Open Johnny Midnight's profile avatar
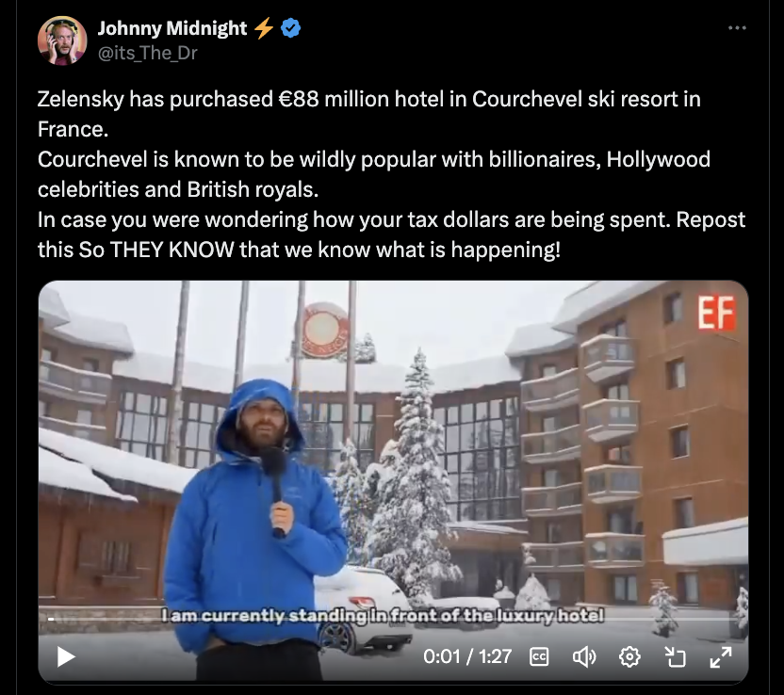 point(62,40)
